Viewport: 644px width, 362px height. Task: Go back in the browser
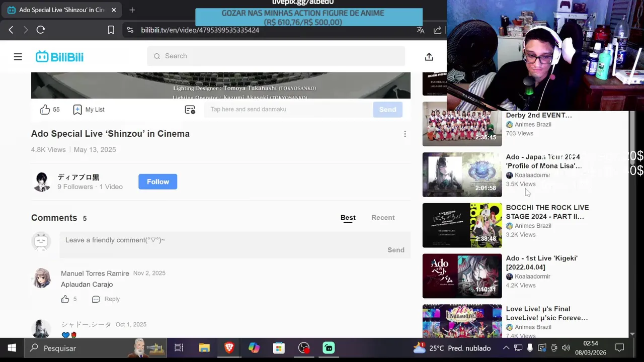[11, 30]
